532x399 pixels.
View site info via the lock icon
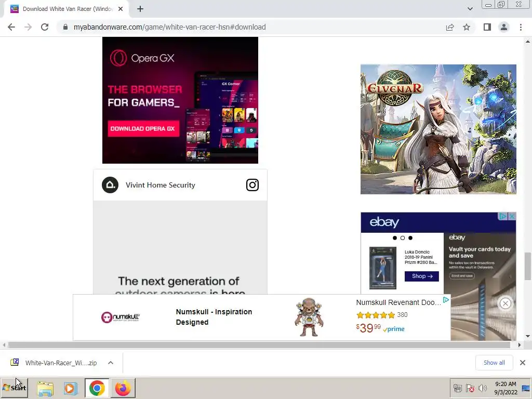click(x=65, y=27)
